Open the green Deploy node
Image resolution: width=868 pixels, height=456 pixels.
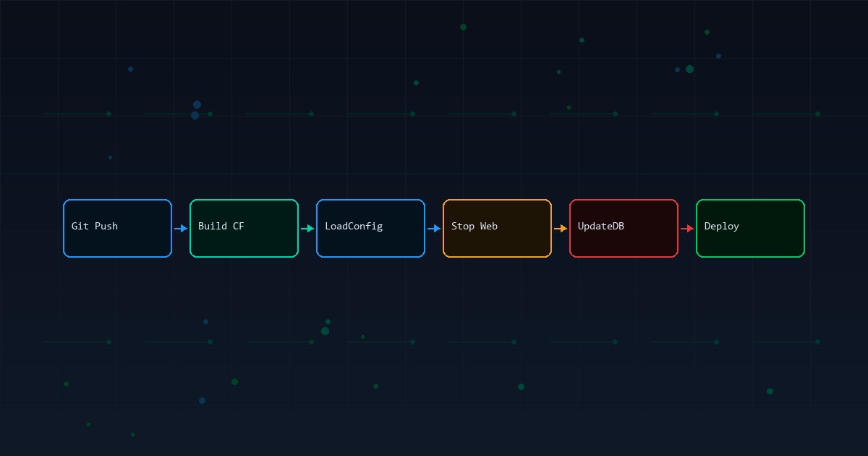[x=750, y=228]
